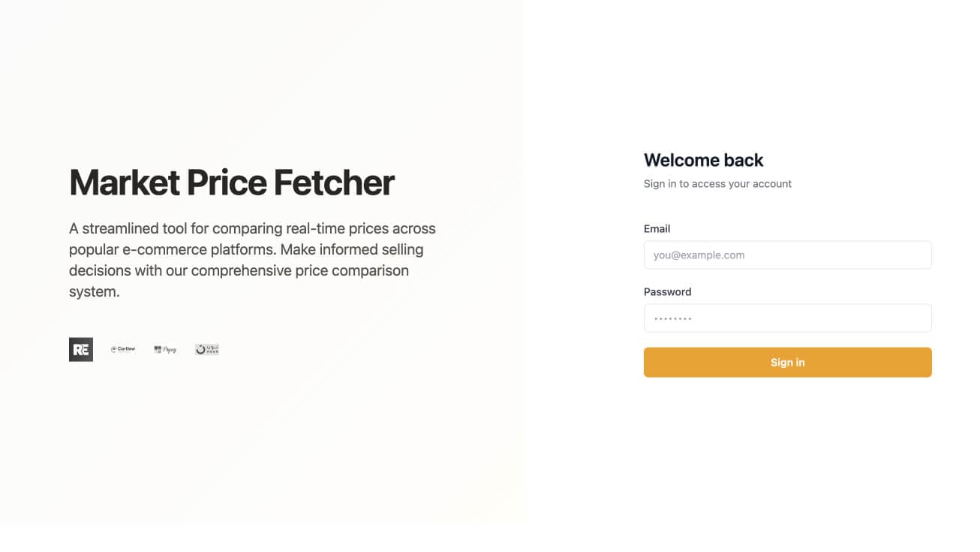This screenshot has height=552, width=980.
Task: Click the small grid icon beside Popsy
Action: point(158,348)
